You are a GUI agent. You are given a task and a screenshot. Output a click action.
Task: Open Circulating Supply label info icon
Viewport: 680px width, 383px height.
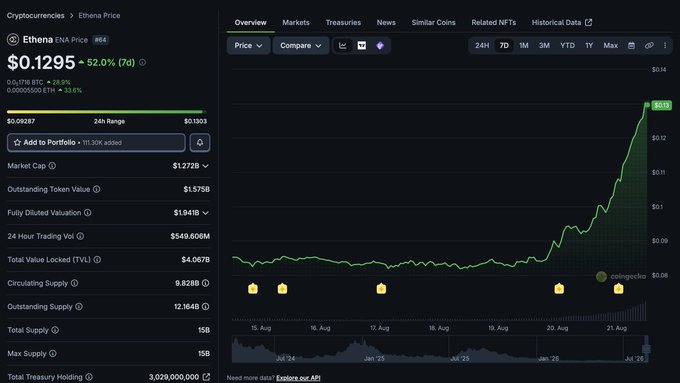tap(75, 283)
